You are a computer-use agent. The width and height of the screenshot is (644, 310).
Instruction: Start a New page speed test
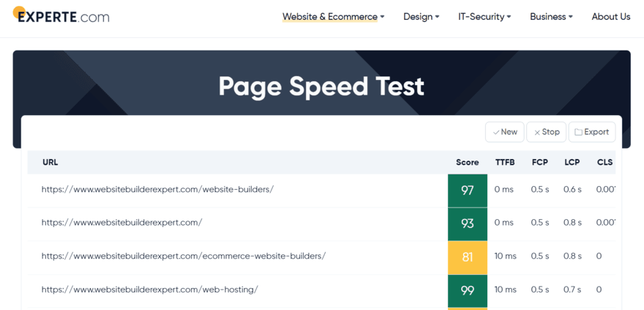pos(505,132)
